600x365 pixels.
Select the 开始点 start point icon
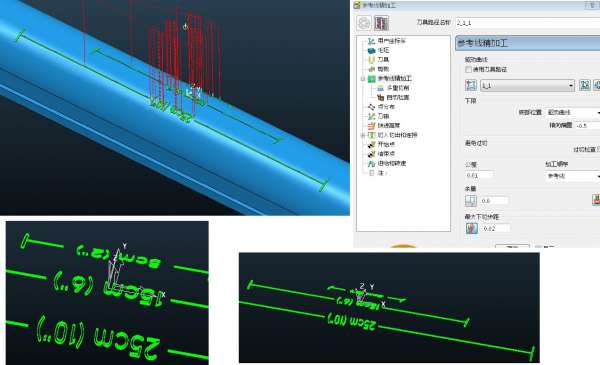pos(371,145)
